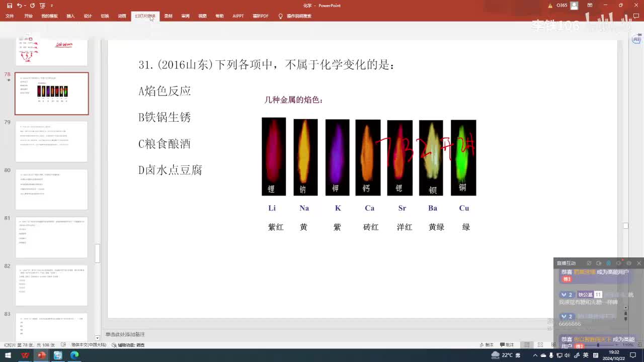
Task: Click the copper 铜 green flame image
Action: pos(463,157)
